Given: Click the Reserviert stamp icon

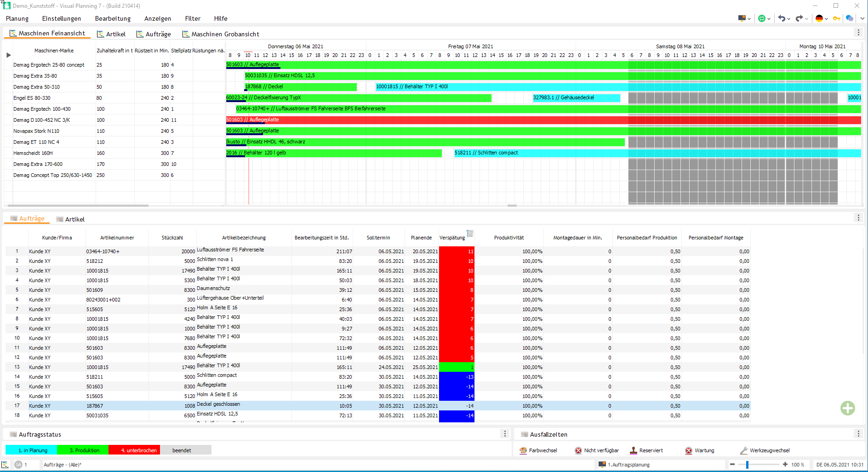Looking at the screenshot, I should click(x=634, y=450).
